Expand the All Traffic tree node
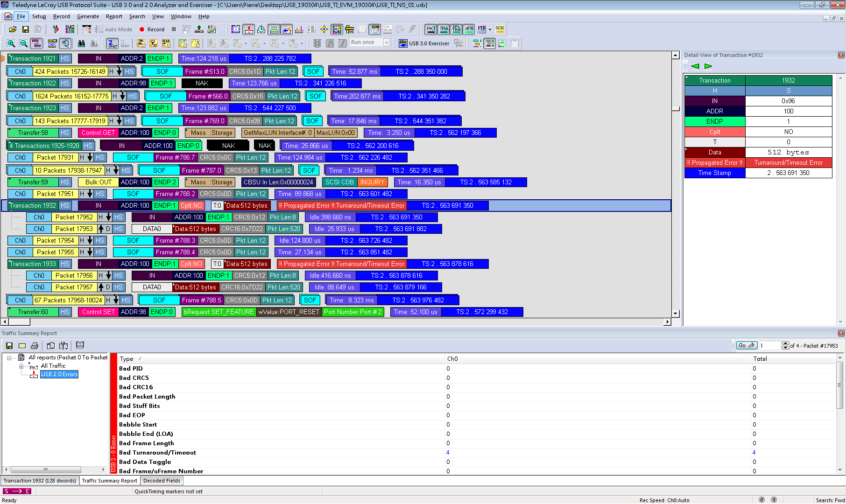This screenshot has width=846, height=504. click(21, 366)
